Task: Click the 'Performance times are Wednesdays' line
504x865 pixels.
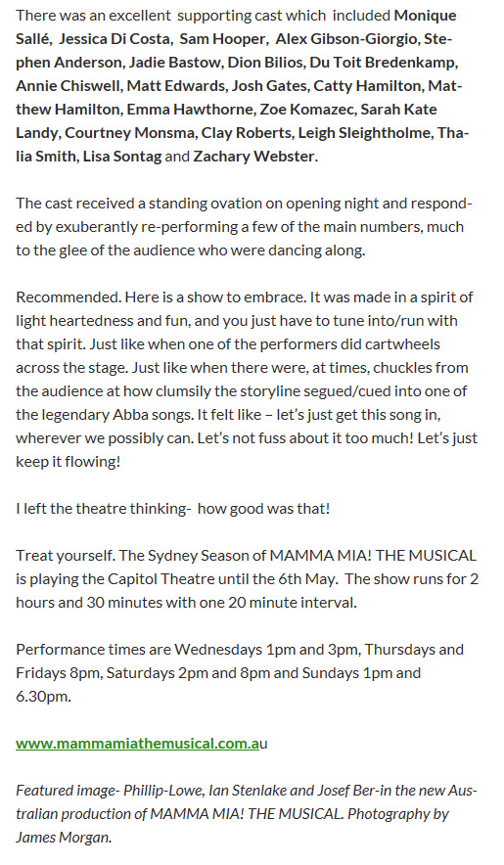Action: (x=240, y=650)
